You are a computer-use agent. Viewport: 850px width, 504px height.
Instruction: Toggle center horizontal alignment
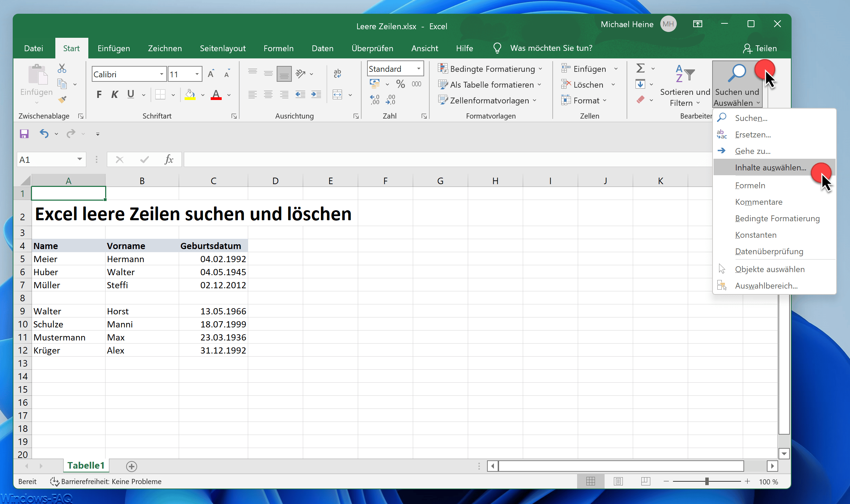(268, 94)
